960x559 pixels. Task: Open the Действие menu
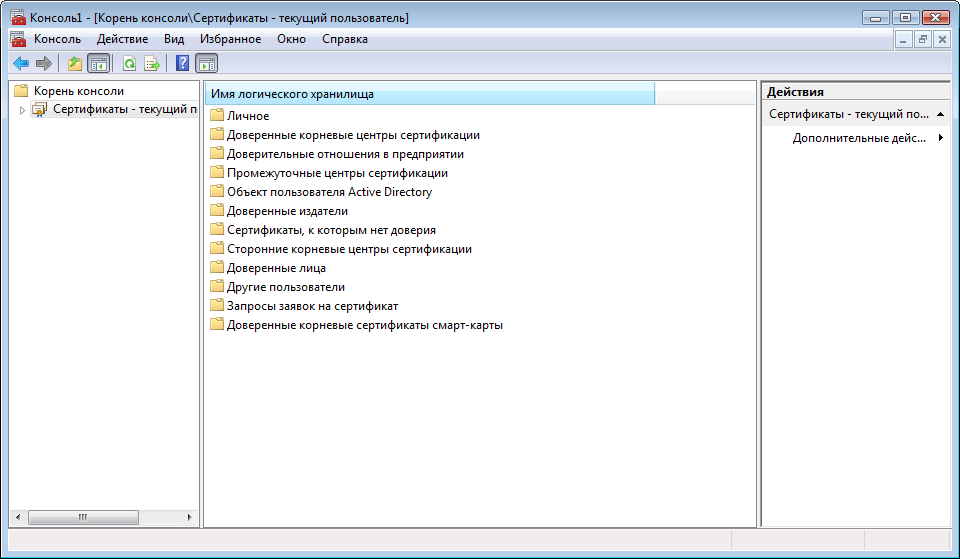coord(122,39)
